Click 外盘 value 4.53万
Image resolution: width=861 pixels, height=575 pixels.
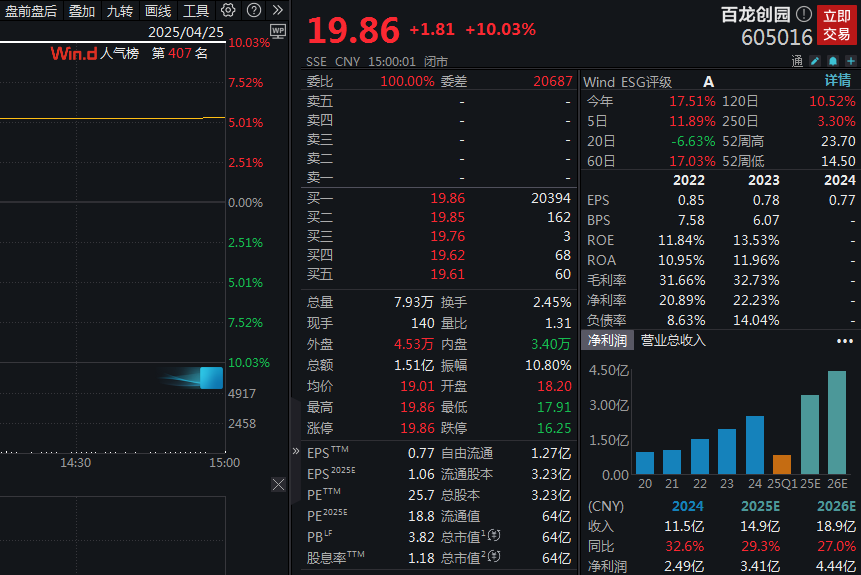point(414,344)
